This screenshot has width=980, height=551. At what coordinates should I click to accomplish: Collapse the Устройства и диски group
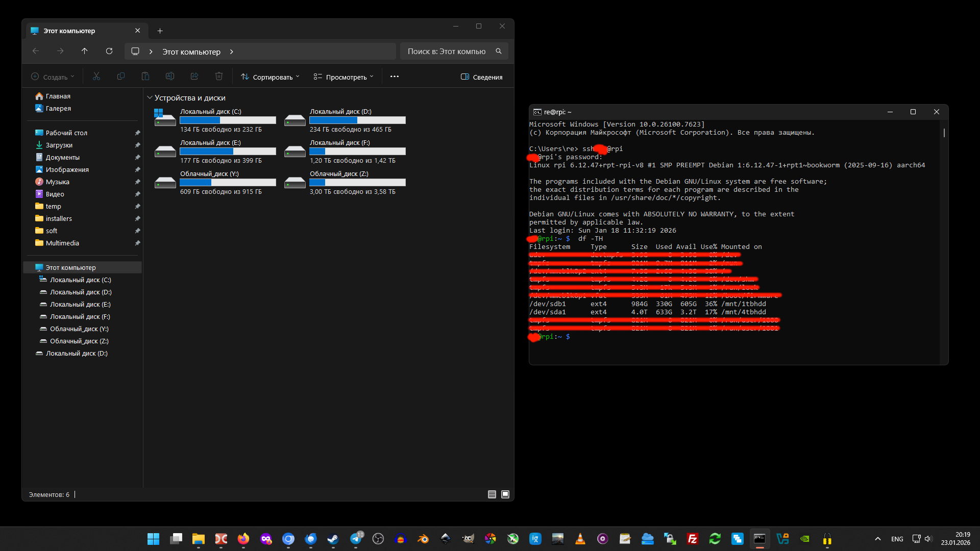tap(150, 97)
